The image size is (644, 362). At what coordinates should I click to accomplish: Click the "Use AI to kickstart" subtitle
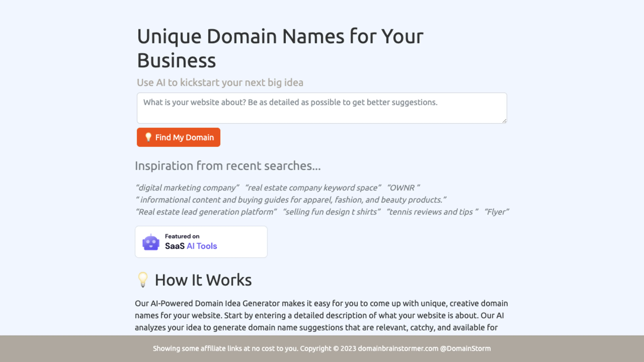click(x=220, y=82)
